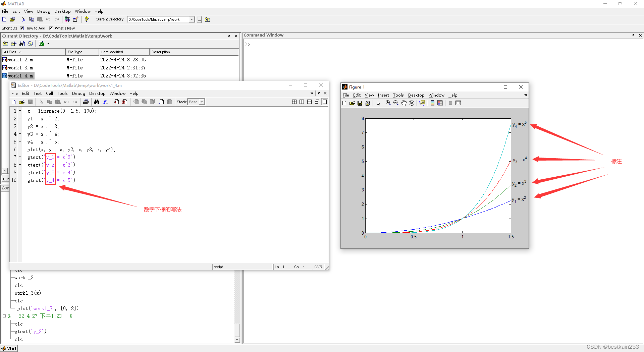This screenshot has width=644, height=352.
Task: Open the Desktop menu in the MATLAB main window
Action: point(62,11)
